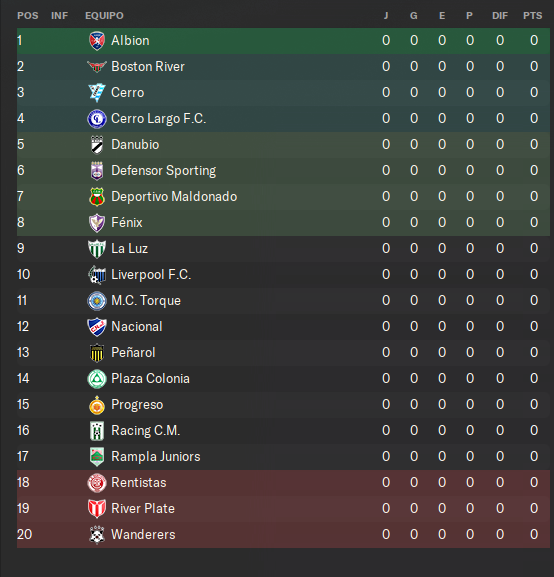Click the Albion club crest

click(x=97, y=40)
